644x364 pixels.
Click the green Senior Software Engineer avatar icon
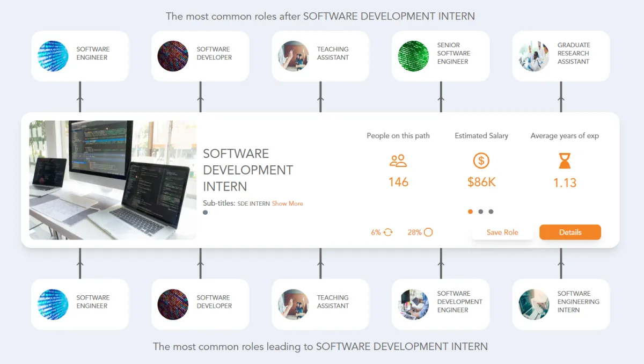tap(413, 56)
